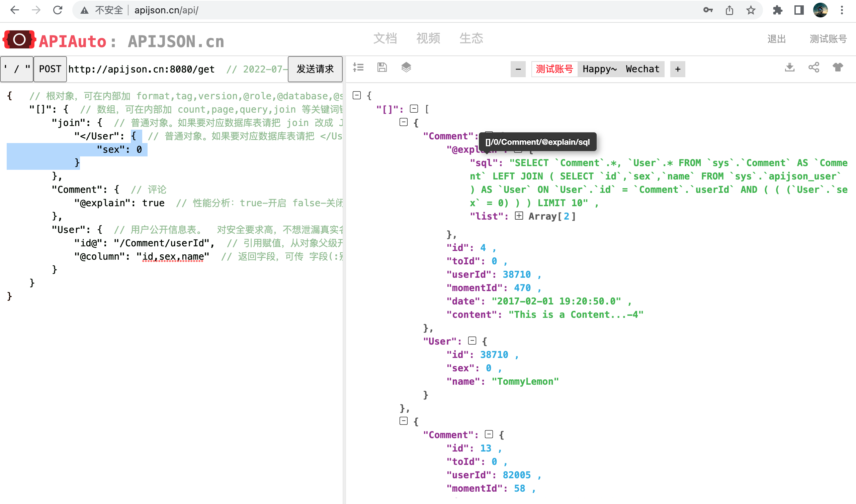Collapse the User object in response
856x504 pixels.
(x=472, y=341)
